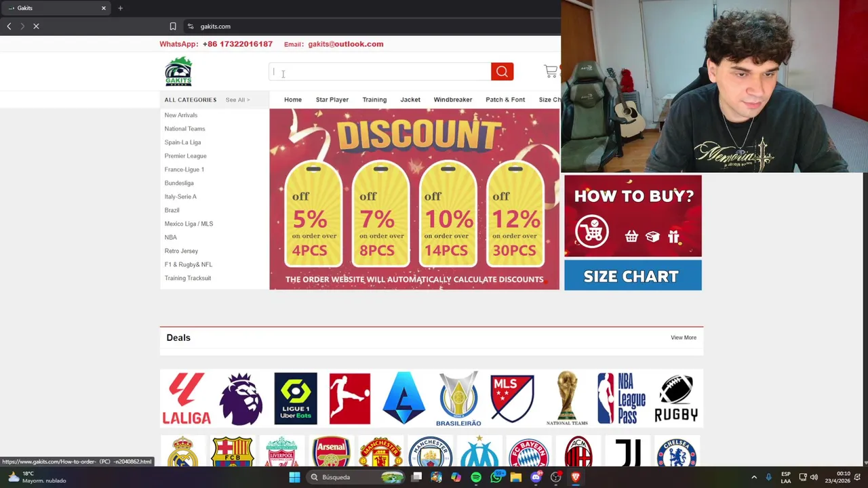
Task: Open WhatsApp from the taskbar
Action: pyautogui.click(x=496, y=477)
